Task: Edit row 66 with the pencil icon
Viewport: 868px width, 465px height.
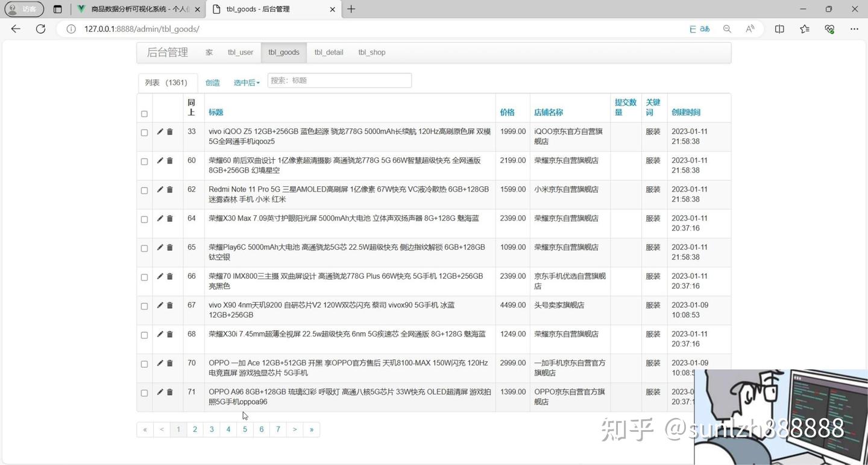Action: pos(160,276)
